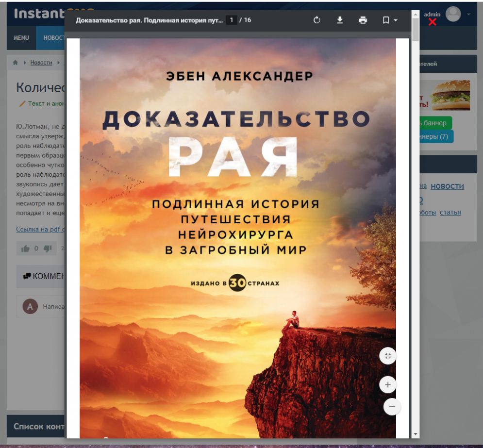Rotate the PDF page clockwise

(x=316, y=20)
